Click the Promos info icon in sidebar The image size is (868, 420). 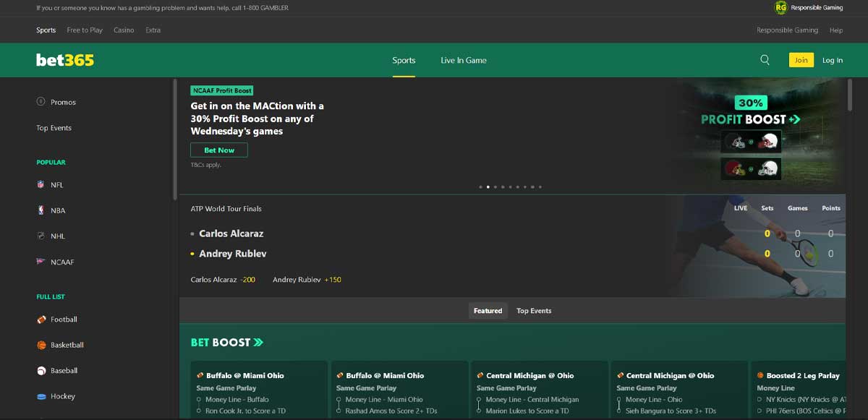[41, 102]
